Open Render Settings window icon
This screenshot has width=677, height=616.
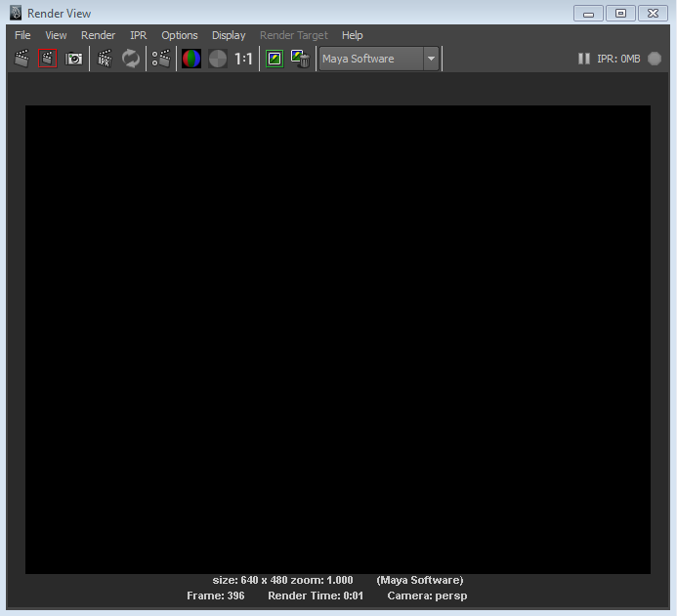(161, 59)
